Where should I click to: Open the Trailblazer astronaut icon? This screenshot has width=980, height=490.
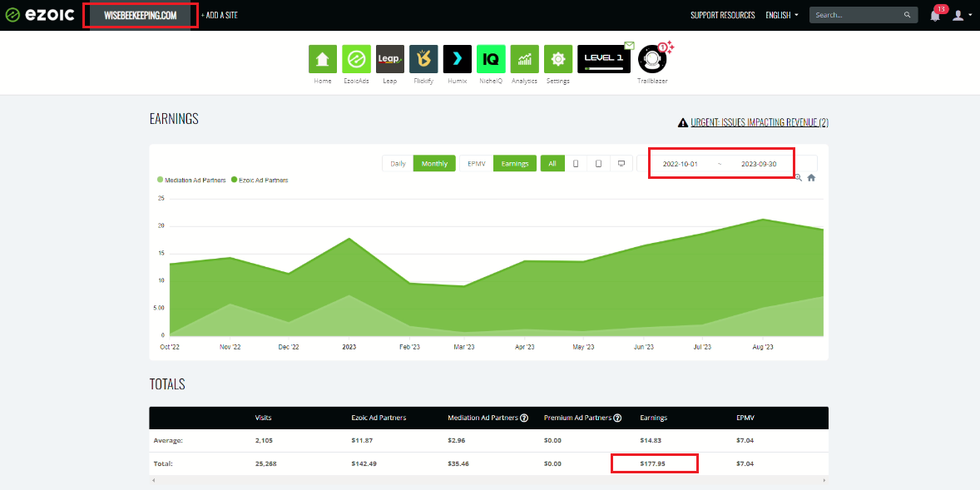pos(652,59)
